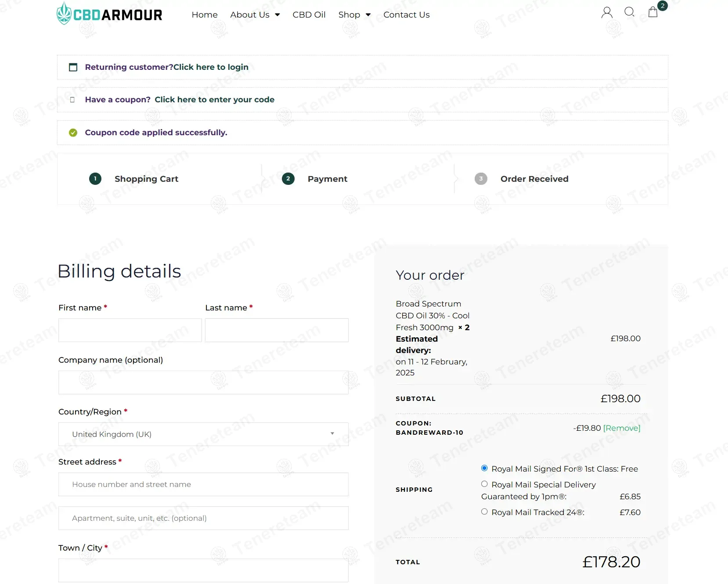The width and height of the screenshot is (728, 584).
Task: Click the subtotal amount £198.00
Action: click(620, 399)
